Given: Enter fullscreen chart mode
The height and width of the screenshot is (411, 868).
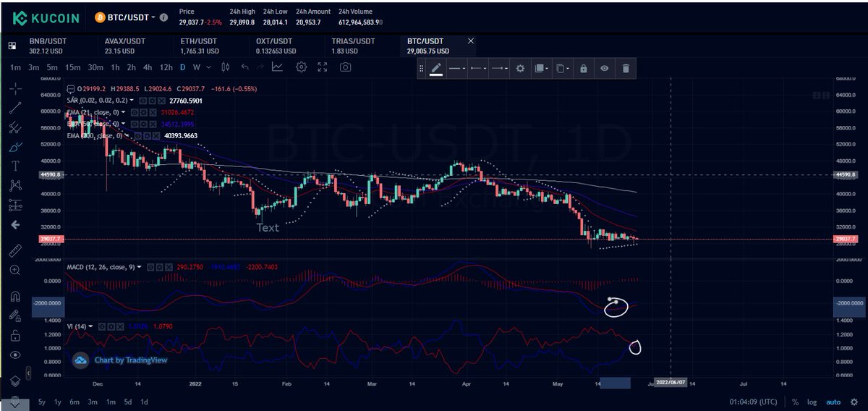Looking at the screenshot, I should point(323,67).
